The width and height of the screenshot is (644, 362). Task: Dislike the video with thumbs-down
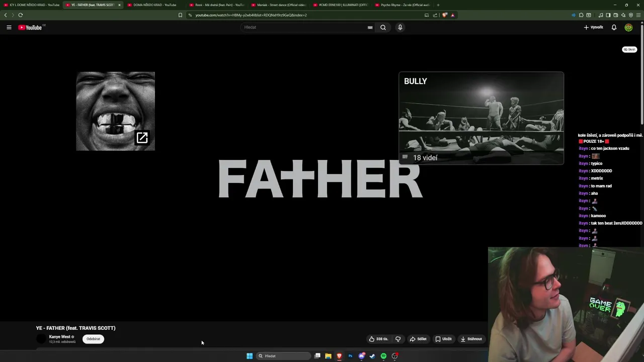398,339
